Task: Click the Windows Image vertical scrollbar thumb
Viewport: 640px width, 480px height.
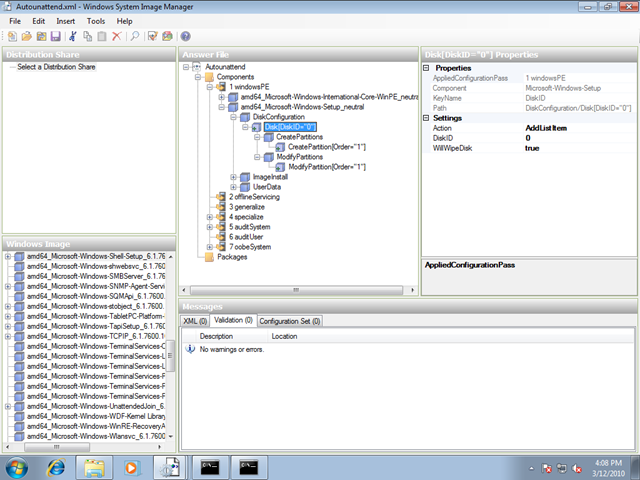Action: (170, 356)
